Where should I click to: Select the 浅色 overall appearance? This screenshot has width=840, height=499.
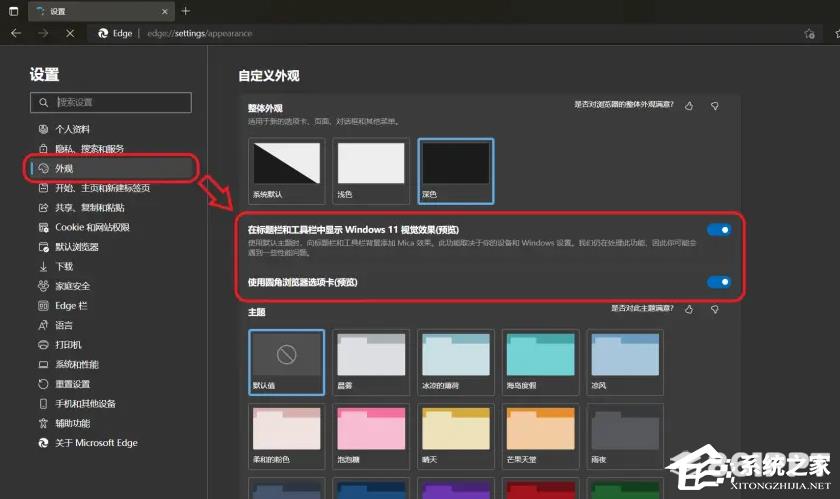tap(371, 171)
